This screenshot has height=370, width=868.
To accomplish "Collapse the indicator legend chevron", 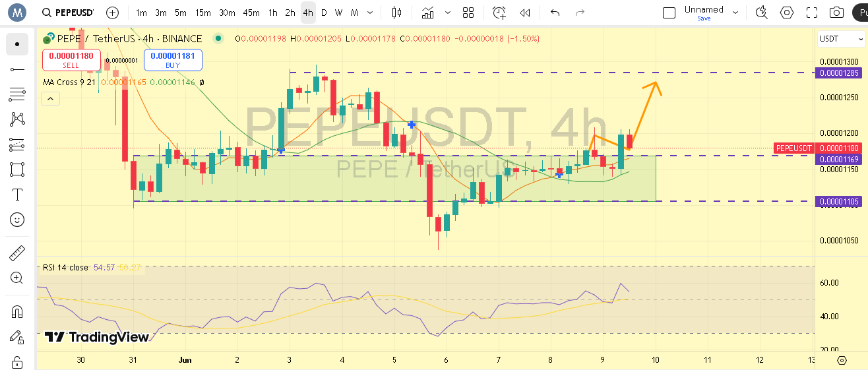I will 50,99.
